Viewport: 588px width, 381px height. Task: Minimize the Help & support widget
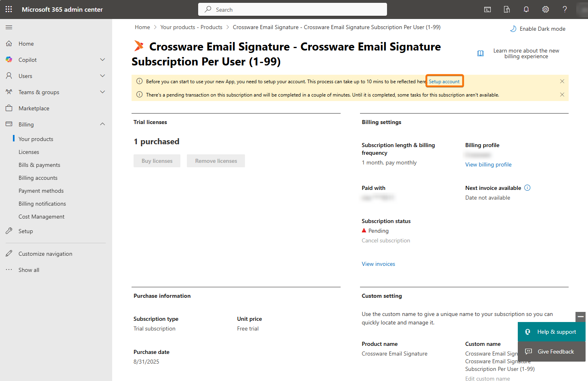coord(580,317)
